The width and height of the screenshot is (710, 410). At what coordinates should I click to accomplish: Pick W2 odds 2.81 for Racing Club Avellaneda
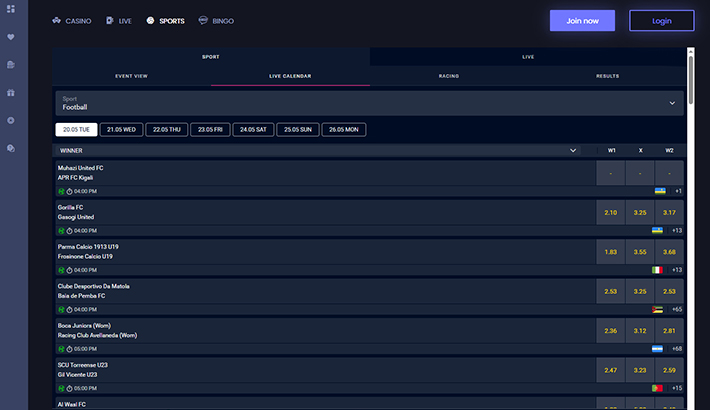tap(669, 331)
